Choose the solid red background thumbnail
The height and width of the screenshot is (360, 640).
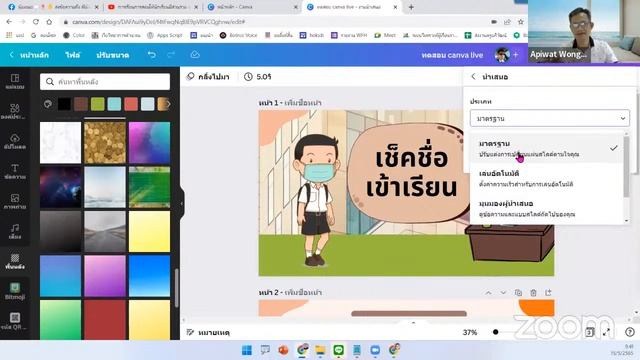tap(105, 320)
